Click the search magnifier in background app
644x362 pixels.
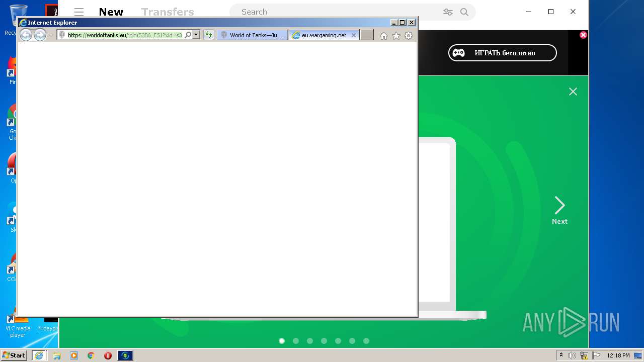464,12
